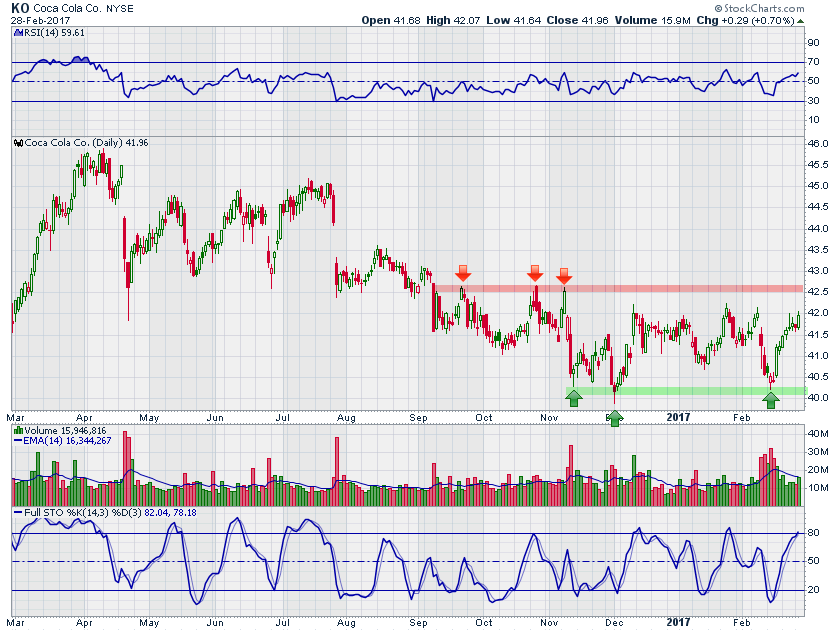Click the 'Sep' label below the price chart

point(418,418)
